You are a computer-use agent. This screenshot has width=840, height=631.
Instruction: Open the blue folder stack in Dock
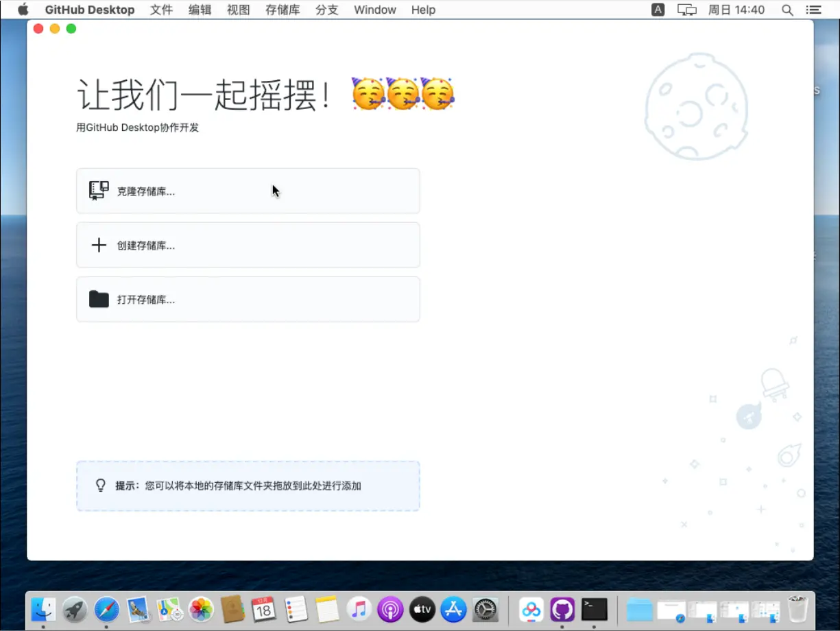pyautogui.click(x=640, y=609)
